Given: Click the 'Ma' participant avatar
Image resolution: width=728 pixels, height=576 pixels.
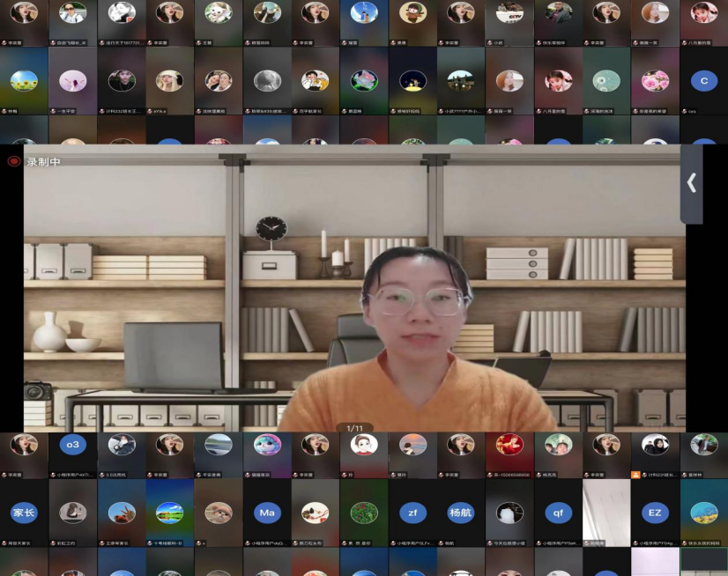Looking at the screenshot, I should 266,513.
